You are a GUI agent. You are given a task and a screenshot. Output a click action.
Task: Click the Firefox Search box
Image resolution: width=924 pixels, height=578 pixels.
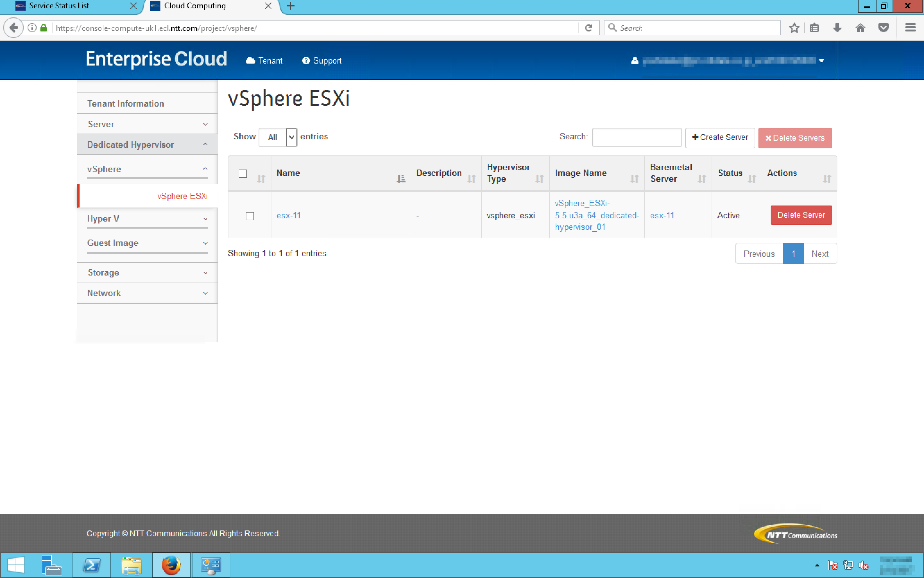tap(692, 28)
